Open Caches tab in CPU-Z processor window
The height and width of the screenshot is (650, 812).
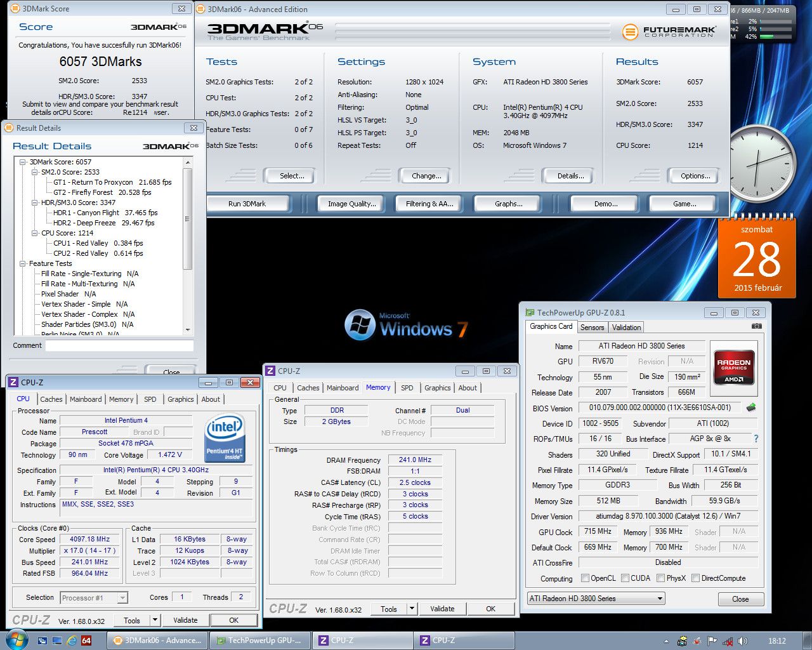pos(51,399)
